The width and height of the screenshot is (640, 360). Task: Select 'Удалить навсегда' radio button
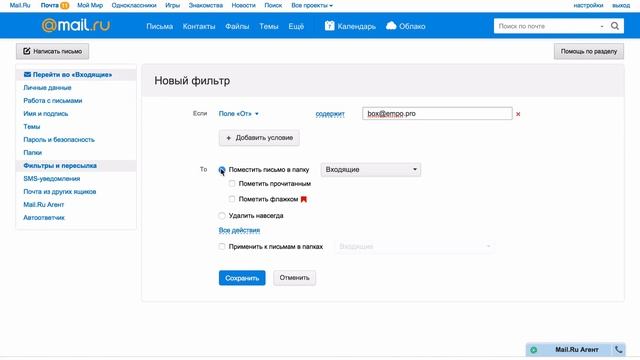click(x=222, y=216)
